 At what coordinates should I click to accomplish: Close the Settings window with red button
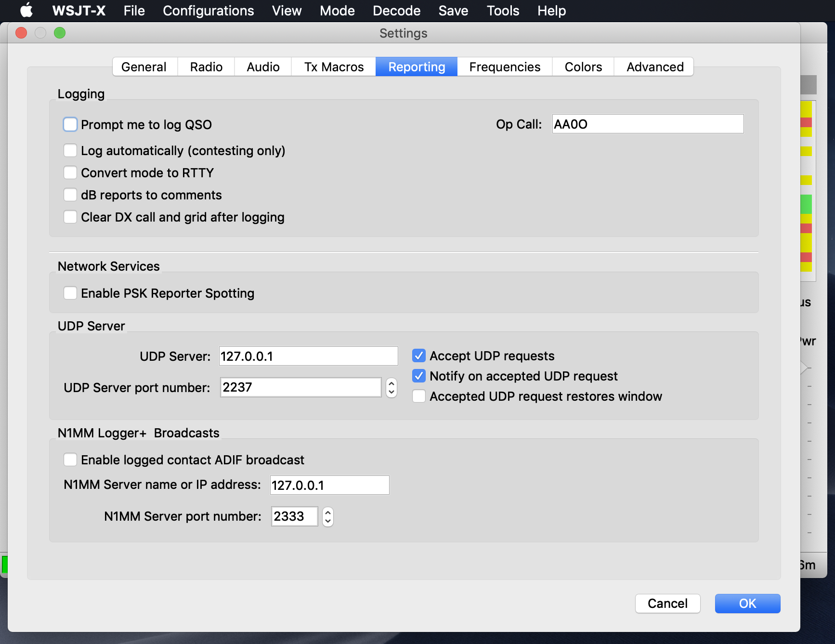(x=21, y=33)
